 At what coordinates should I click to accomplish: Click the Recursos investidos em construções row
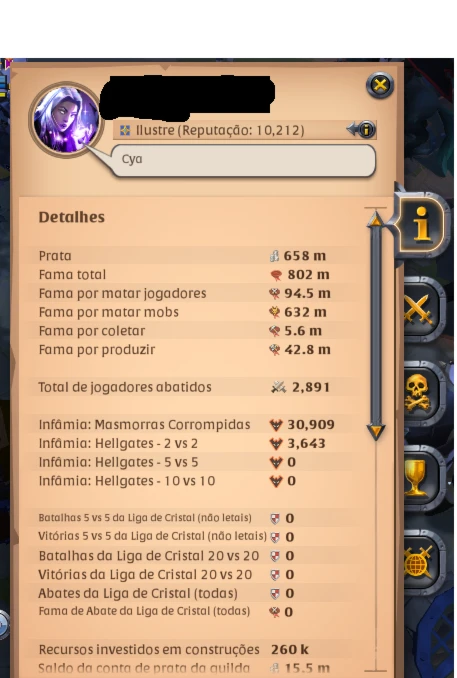(x=194, y=649)
